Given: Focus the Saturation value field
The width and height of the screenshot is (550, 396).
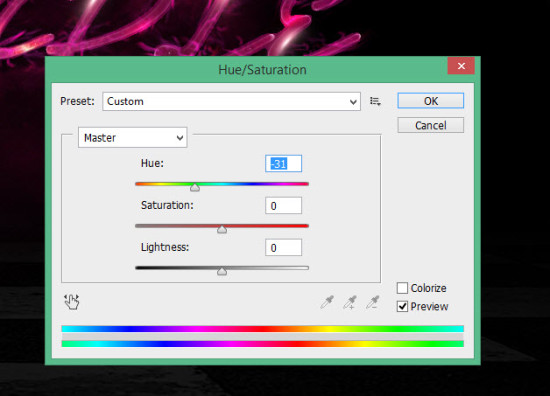Looking at the screenshot, I should (283, 206).
